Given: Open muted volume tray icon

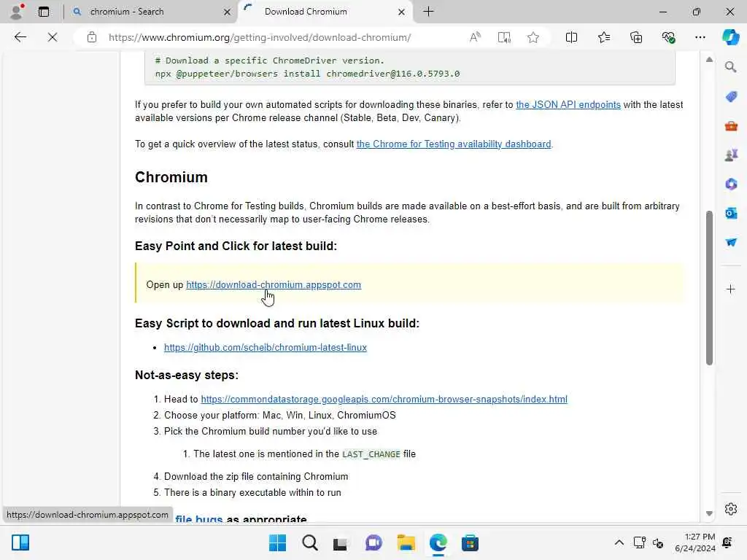Looking at the screenshot, I should click(x=658, y=542).
